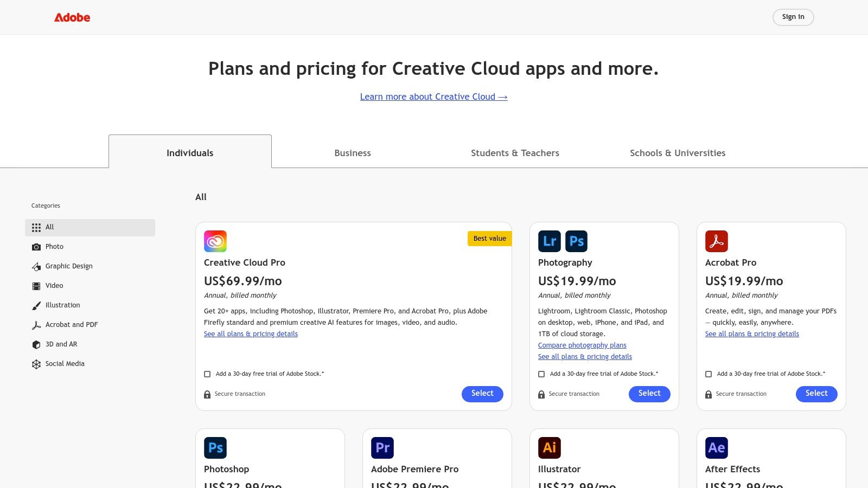The height and width of the screenshot is (488, 868).
Task: Click the lock icon in the Photography card
Action: [x=541, y=395]
